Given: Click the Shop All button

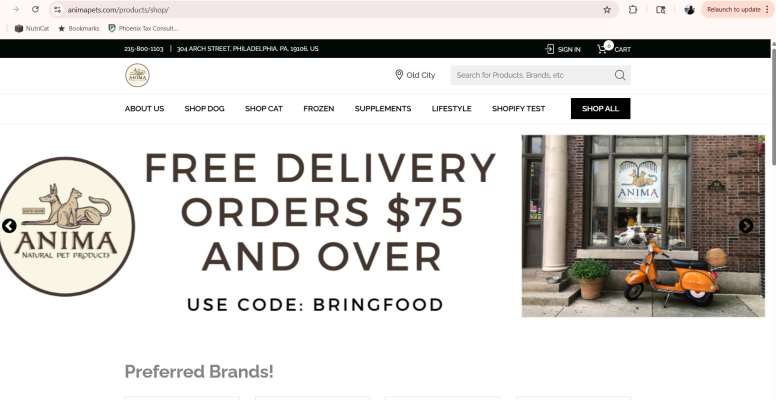Looking at the screenshot, I should tap(600, 108).
